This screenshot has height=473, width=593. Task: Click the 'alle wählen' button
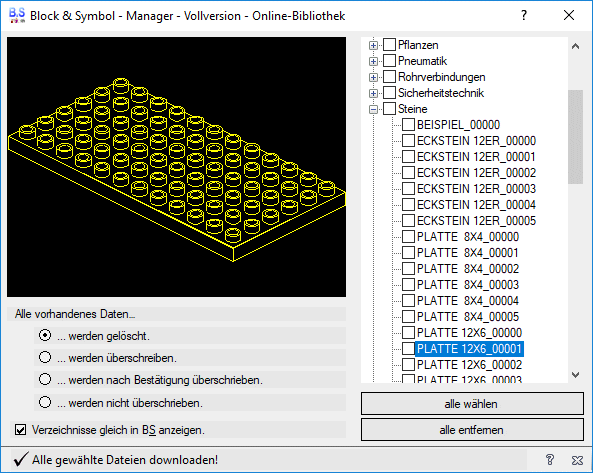[x=472, y=404]
